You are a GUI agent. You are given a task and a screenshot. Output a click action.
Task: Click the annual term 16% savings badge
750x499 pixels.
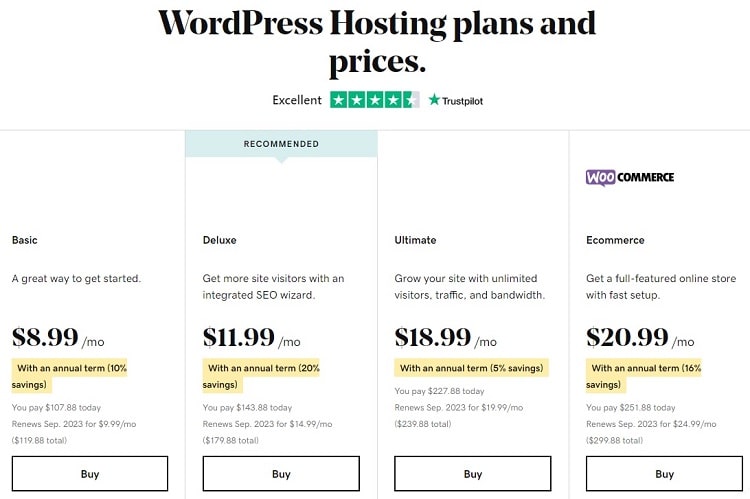[644, 376]
